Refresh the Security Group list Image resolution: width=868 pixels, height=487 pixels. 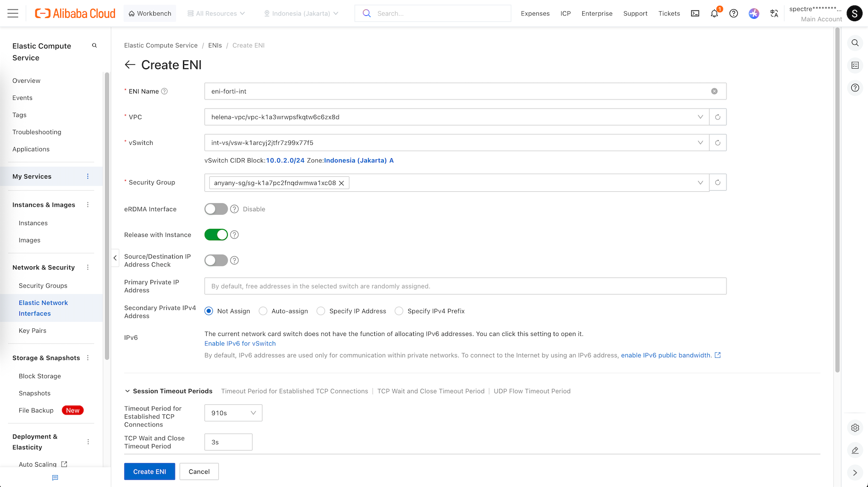(717, 183)
